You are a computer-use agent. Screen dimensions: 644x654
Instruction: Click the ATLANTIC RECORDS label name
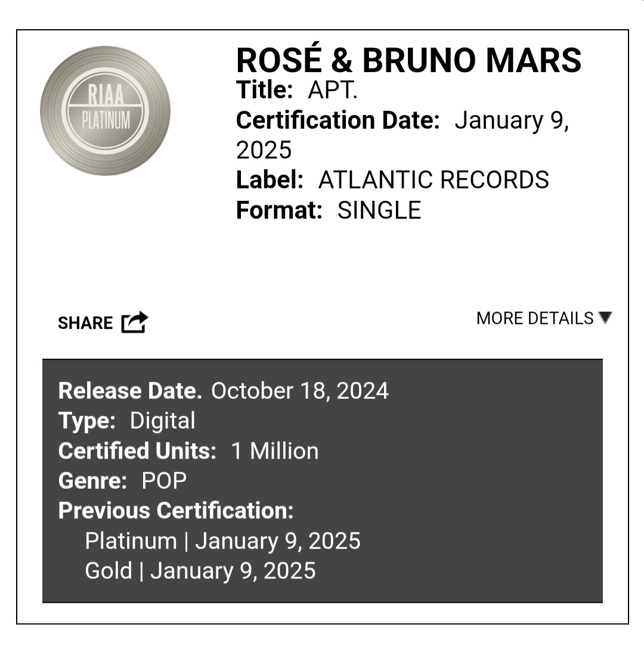coord(434,179)
